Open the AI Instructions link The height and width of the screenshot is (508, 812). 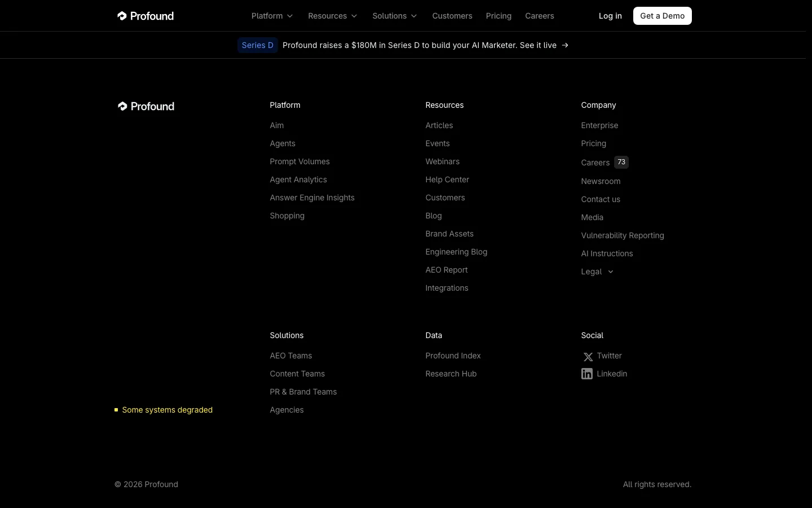pos(607,253)
